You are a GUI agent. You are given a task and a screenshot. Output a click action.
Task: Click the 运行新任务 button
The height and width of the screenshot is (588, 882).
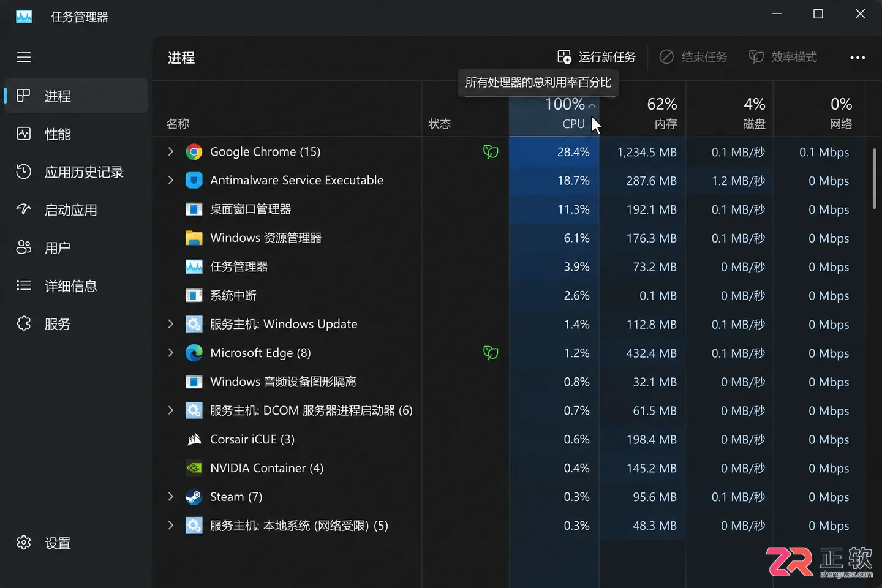coord(597,57)
